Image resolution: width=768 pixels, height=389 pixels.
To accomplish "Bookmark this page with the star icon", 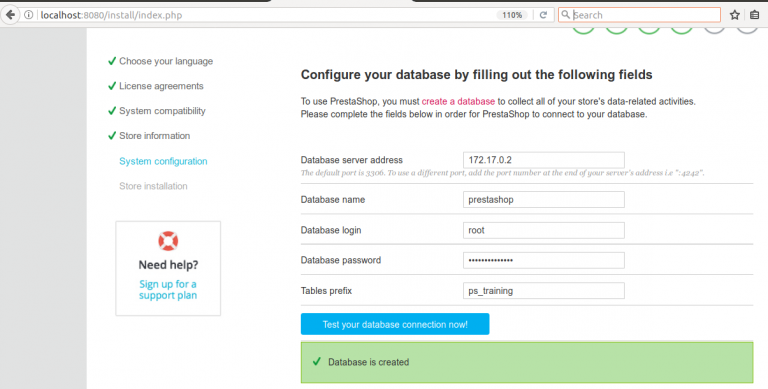I will pyautogui.click(x=735, y=15).
